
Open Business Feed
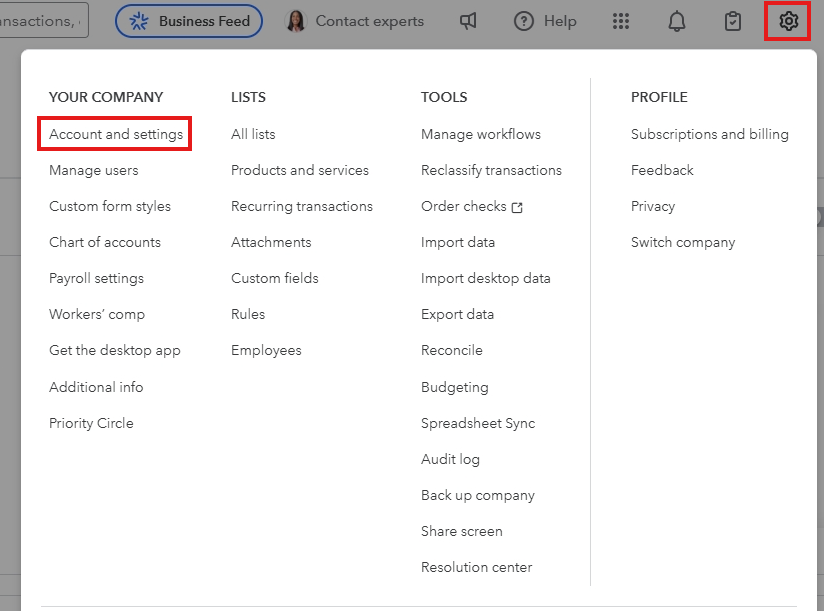pyautogui.click(x=189, y=21)
